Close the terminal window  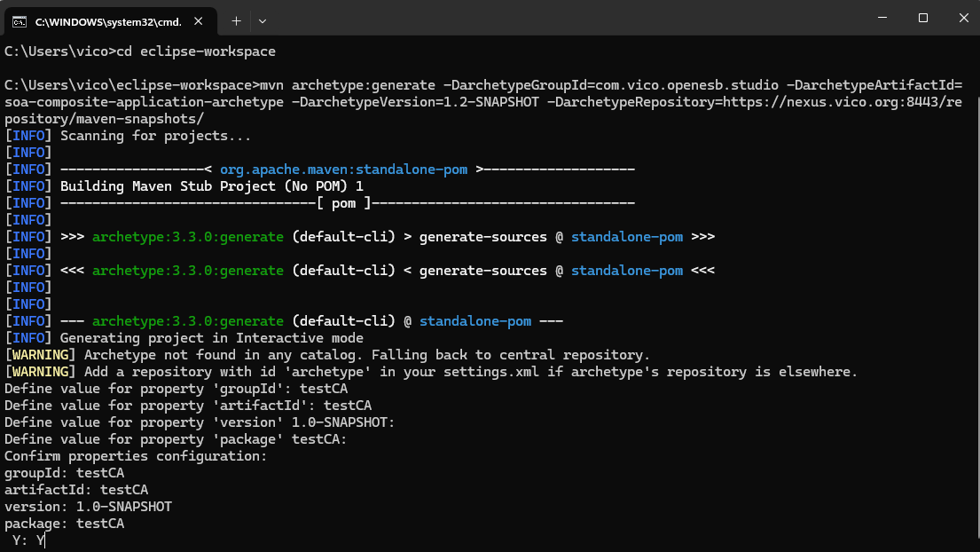(x=963, y=18)
